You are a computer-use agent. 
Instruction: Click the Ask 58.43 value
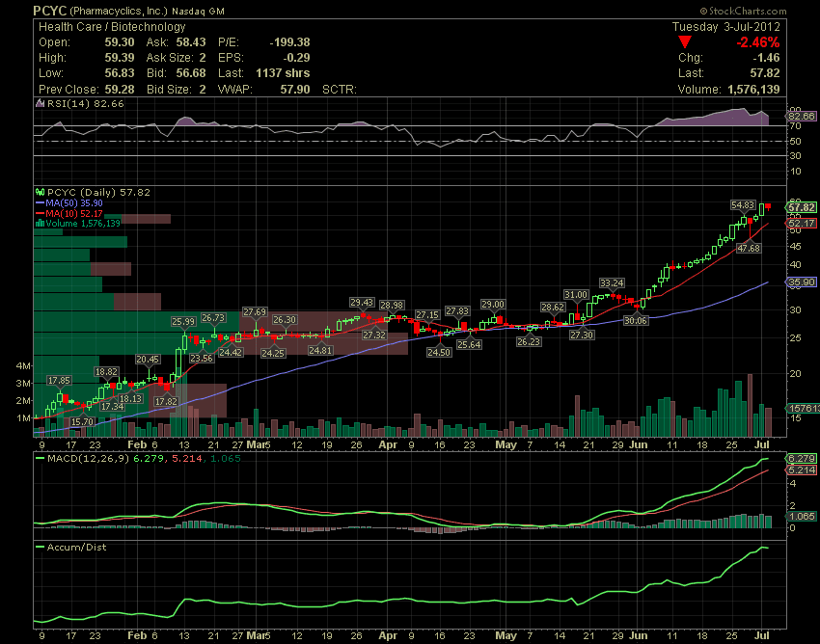click(190, 42)
